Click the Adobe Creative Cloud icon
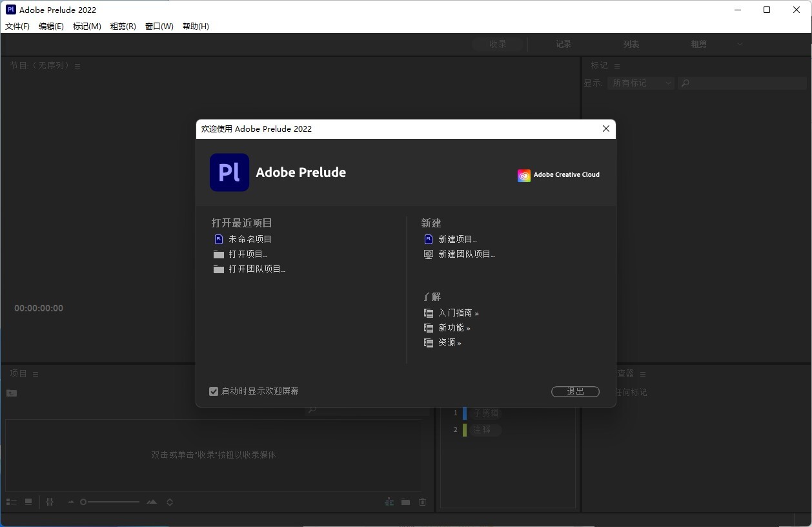 pos(523,175)
